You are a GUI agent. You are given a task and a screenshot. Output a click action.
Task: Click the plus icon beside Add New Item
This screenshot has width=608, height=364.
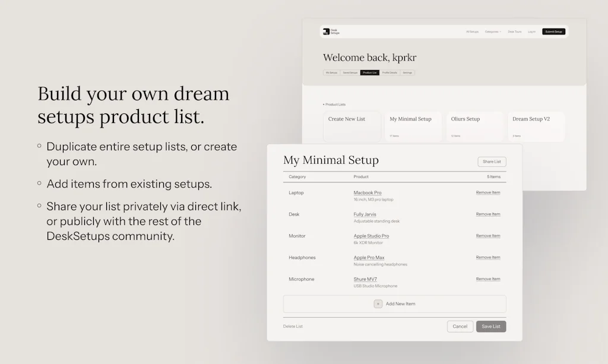tap(378, 304)
